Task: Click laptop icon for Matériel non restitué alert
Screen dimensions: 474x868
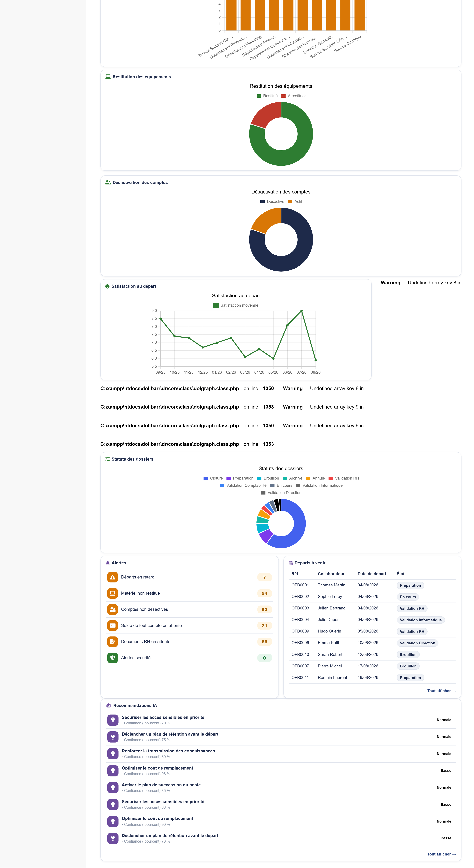Action: pyautogui.click(x=113, y=593)
